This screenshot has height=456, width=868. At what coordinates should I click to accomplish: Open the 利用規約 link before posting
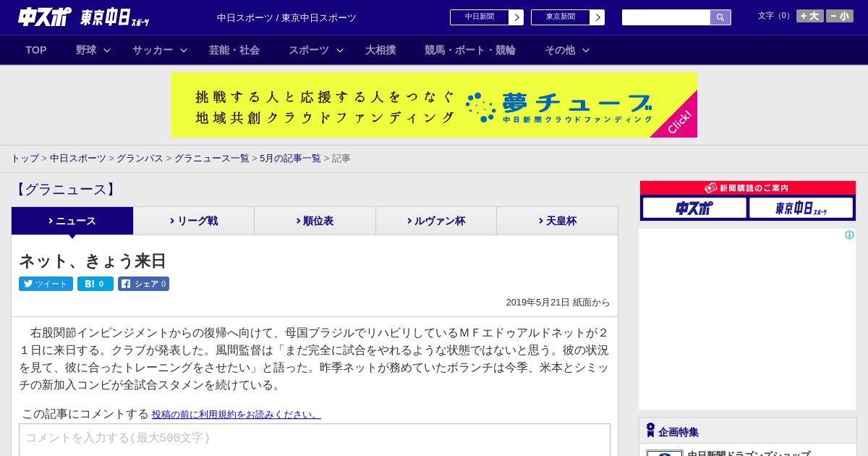click(x=237, y=415)
